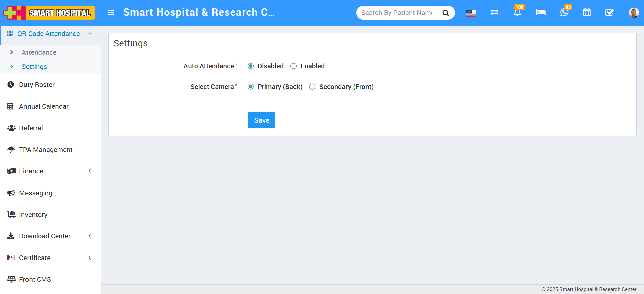The image size is (644, 294).
Task: Toggle the hamburger sidebar menu icon
Action: pos(111,13)
